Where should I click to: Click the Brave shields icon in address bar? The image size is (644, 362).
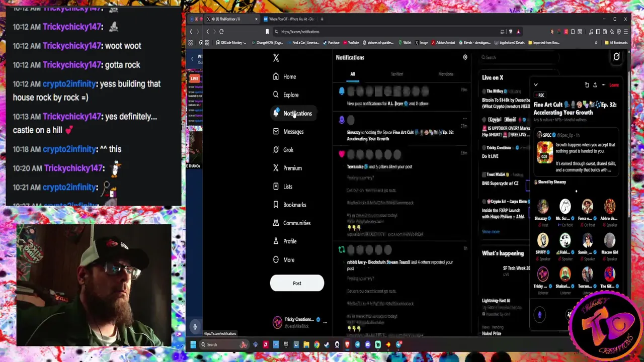[x=510, y=32]
